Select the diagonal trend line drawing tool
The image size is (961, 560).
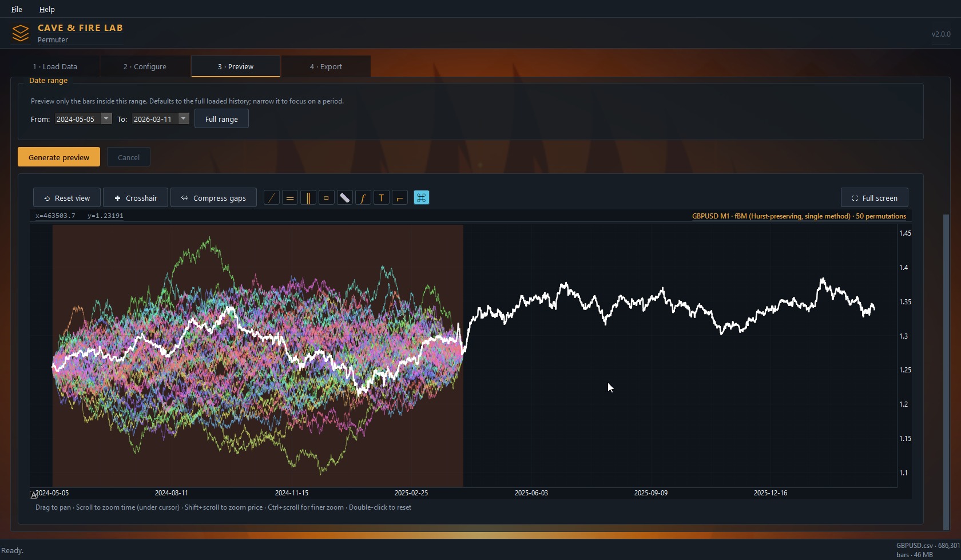[272, 198]
